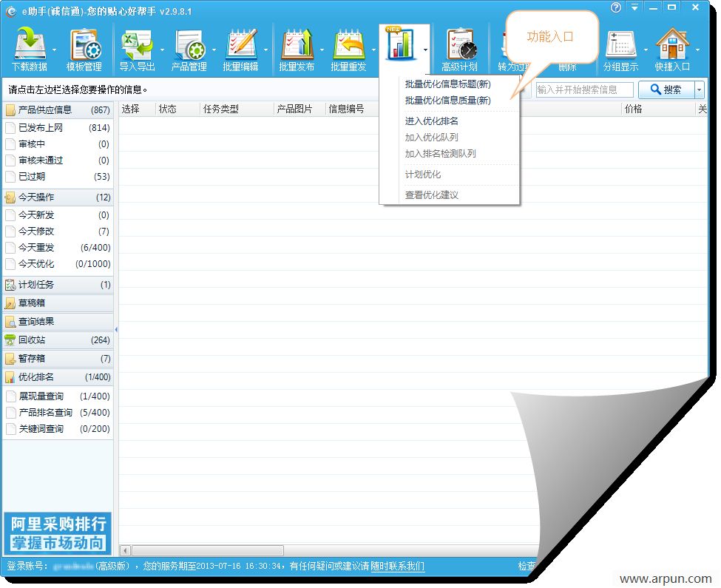Click the 分组显示 group display icon
Screen dimensions: 721x588
(620, 44)
